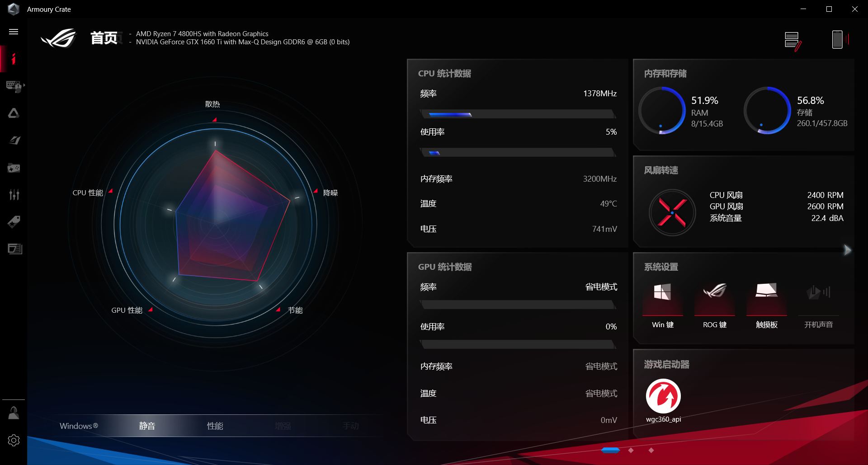Open the Featured deals tag icon
The height and width of the screenshot is (465, 868).
click(14, 222)
